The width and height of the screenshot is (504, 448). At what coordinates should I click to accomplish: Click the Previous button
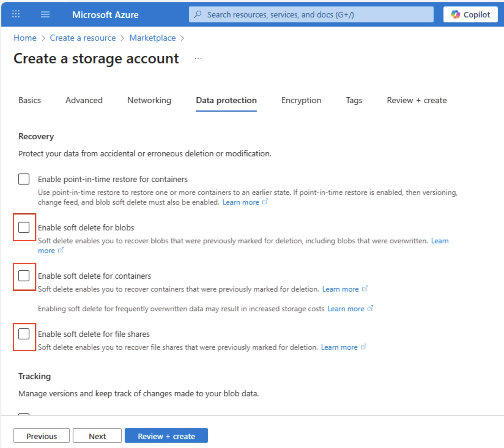[41, 436]
